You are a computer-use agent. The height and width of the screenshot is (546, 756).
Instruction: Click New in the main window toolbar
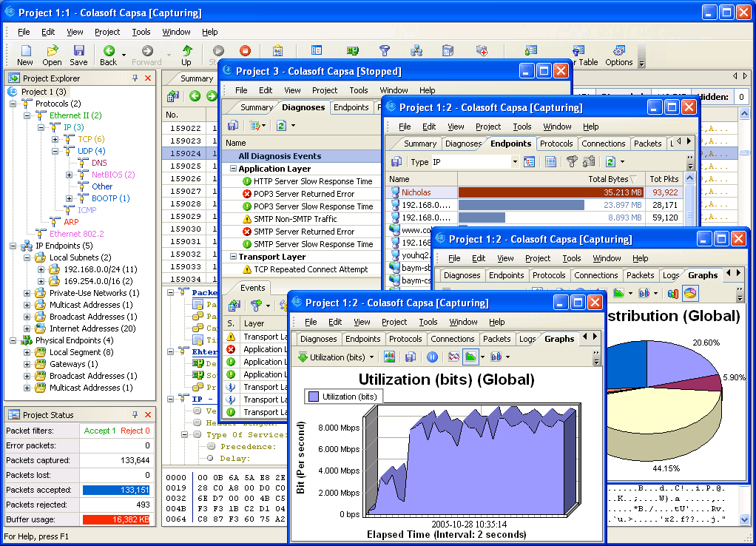pos(25,55)
